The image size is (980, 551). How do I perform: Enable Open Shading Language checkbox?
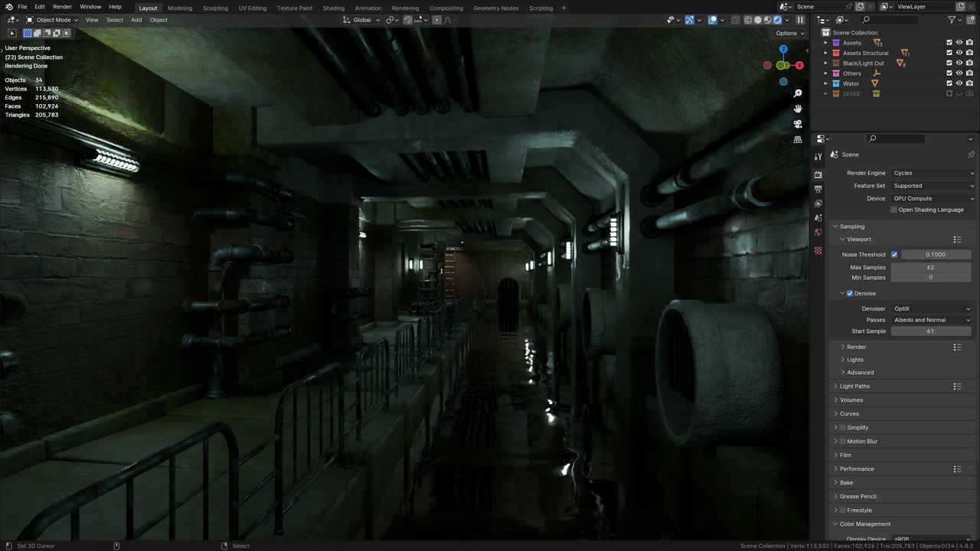[x=894, y=210]
